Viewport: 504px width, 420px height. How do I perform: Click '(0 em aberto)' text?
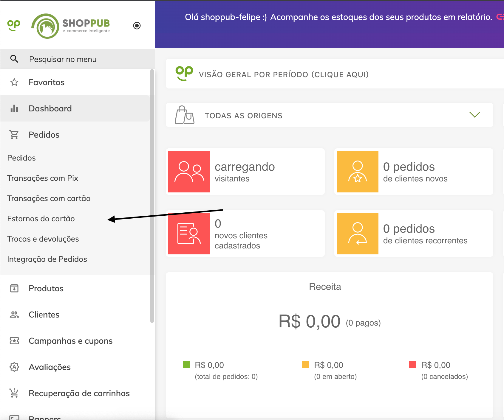pyautogui.click(x=336, y=377)
